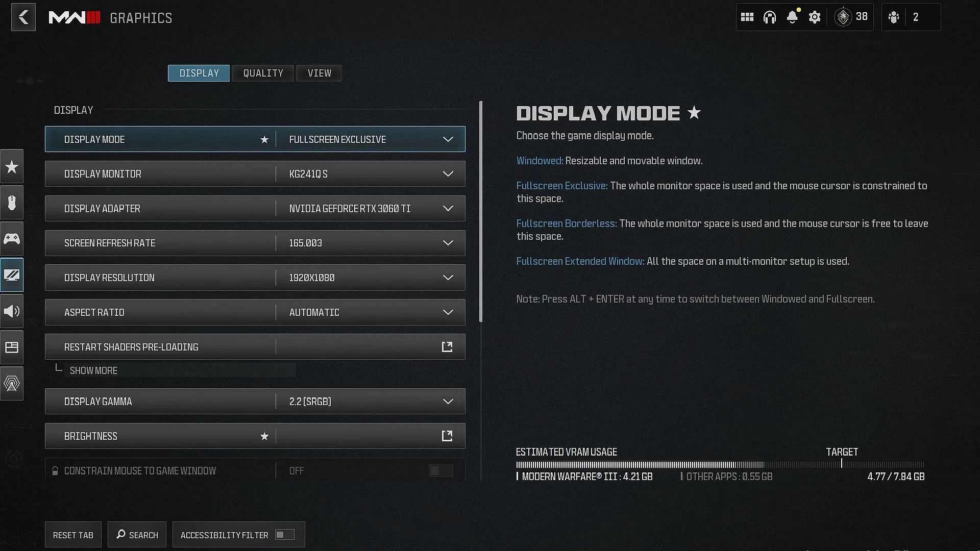Expand SHOW MORE display options

[x=93, y=371]
